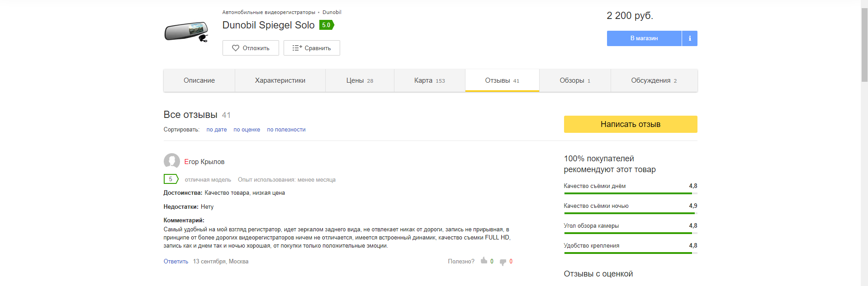Click the Написать отзыв button

(631, 124)
